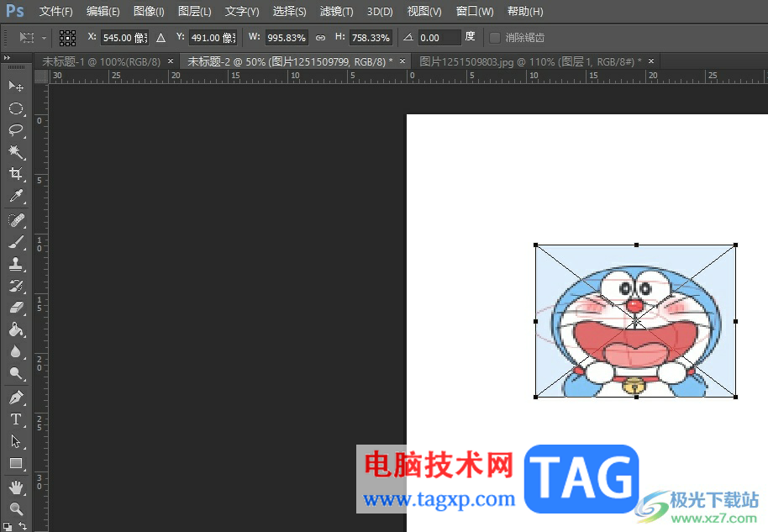768x532 pixels.
Task: Toggle maintain aspect ratio link icon
Action: (x=320, y=38)
